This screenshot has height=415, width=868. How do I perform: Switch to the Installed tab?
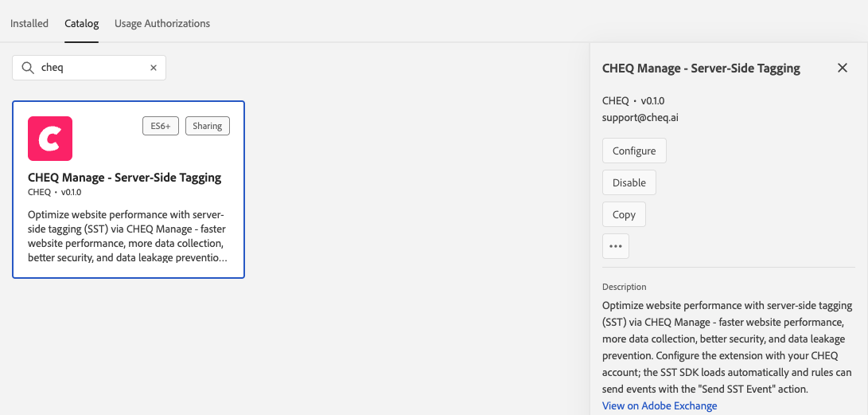pyautogui.click(x=29, y=23)
